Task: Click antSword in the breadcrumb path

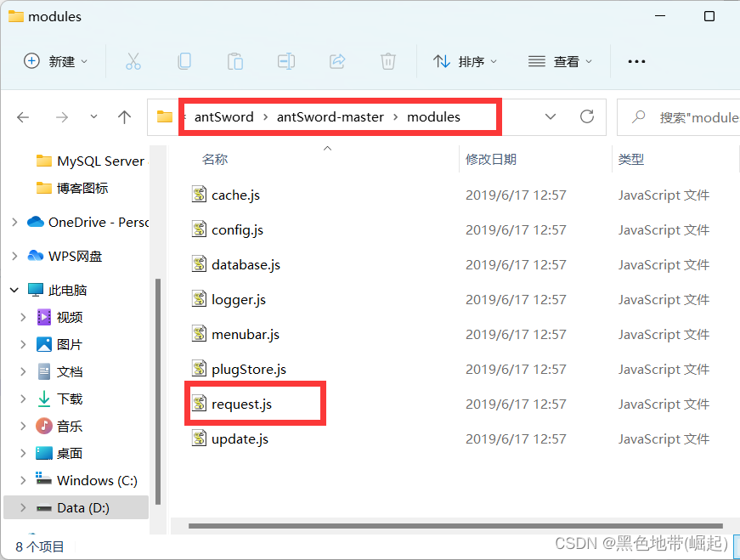Action: pyautogui.click(x=223, y=116)
